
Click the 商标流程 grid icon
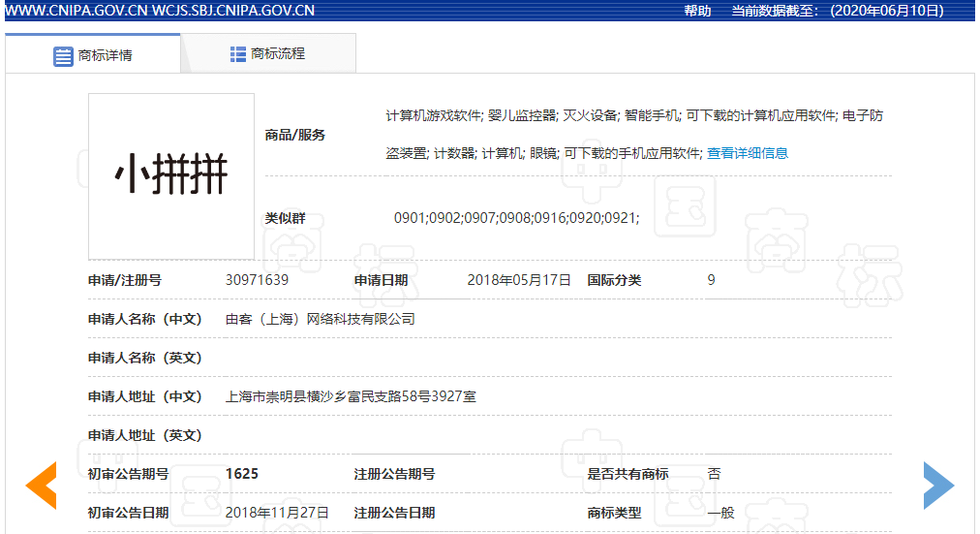coord(237,54)
